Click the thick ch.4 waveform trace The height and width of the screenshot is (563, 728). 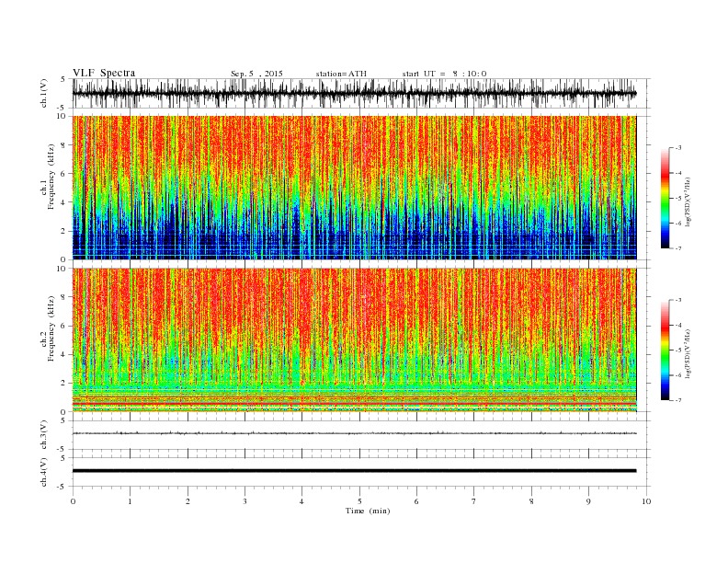pos(354,471)
